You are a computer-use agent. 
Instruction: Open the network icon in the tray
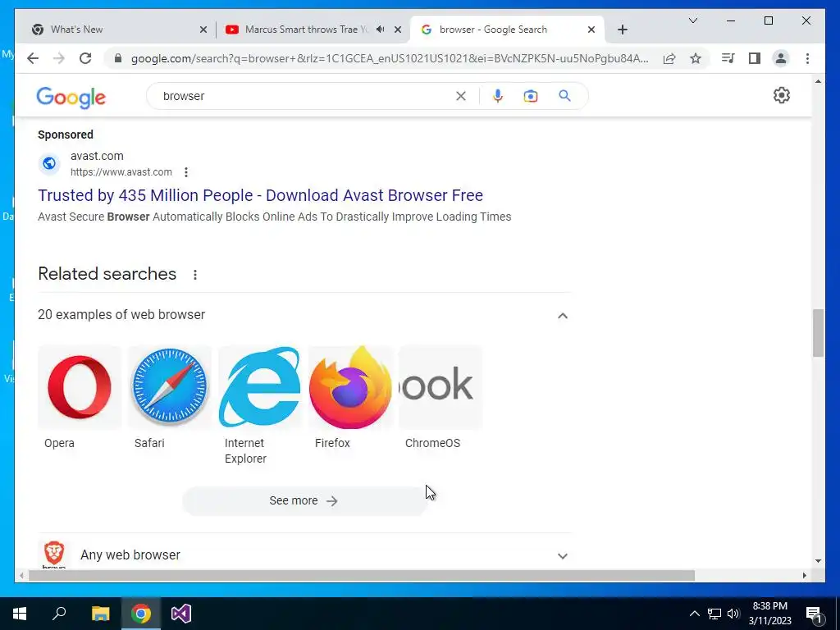[714, 614]
